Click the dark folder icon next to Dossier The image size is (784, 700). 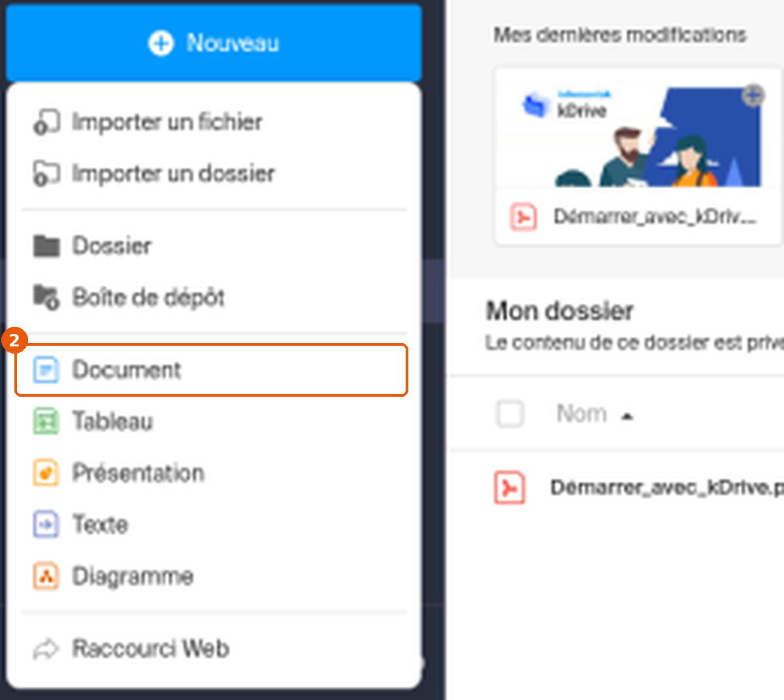(x=46, y=246)
